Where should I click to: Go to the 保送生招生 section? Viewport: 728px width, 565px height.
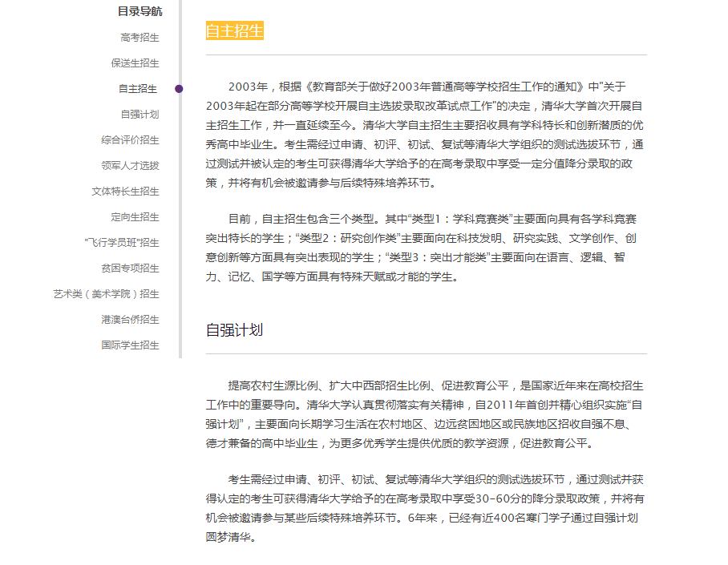point(135,63)
